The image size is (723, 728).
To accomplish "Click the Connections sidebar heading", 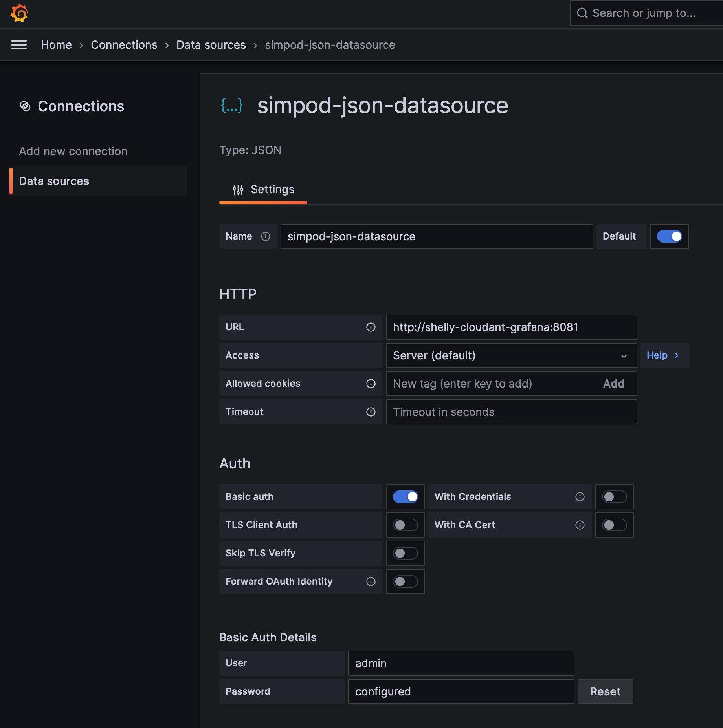I will pos(81,106).
